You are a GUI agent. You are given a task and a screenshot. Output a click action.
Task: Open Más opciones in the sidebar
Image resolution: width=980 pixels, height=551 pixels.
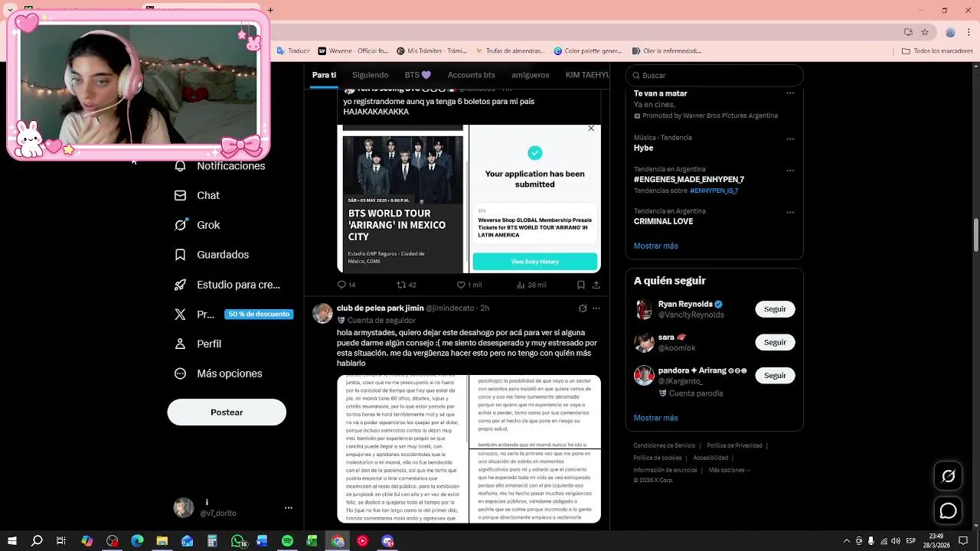218,373
